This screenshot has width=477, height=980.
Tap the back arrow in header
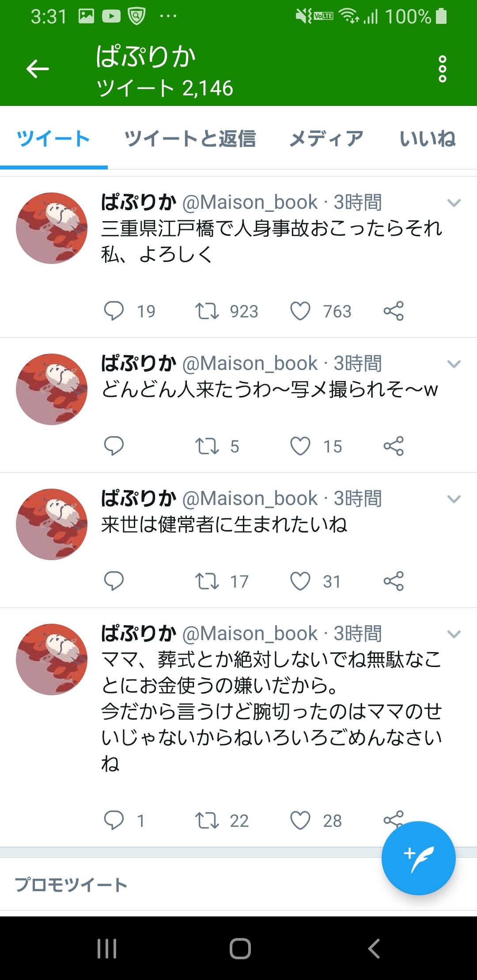38,69
